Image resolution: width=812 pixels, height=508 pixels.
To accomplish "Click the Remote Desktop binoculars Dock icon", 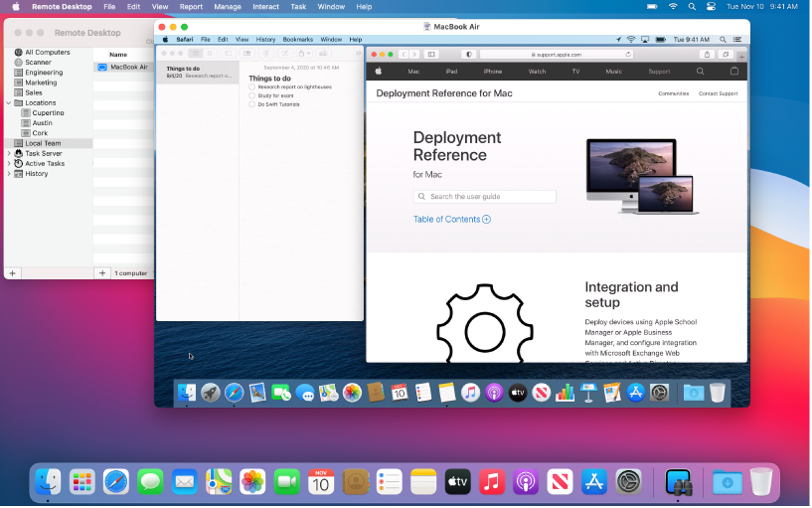I will point(678,482).
